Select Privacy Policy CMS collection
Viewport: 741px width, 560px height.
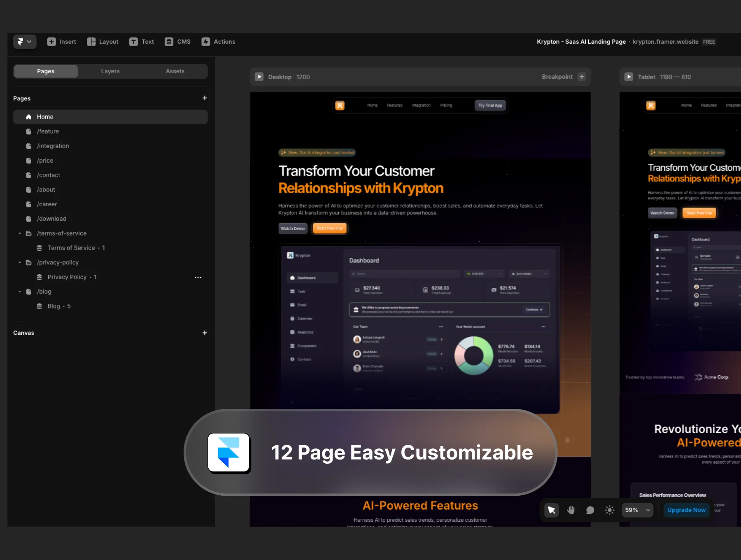(x=110, y=277)
